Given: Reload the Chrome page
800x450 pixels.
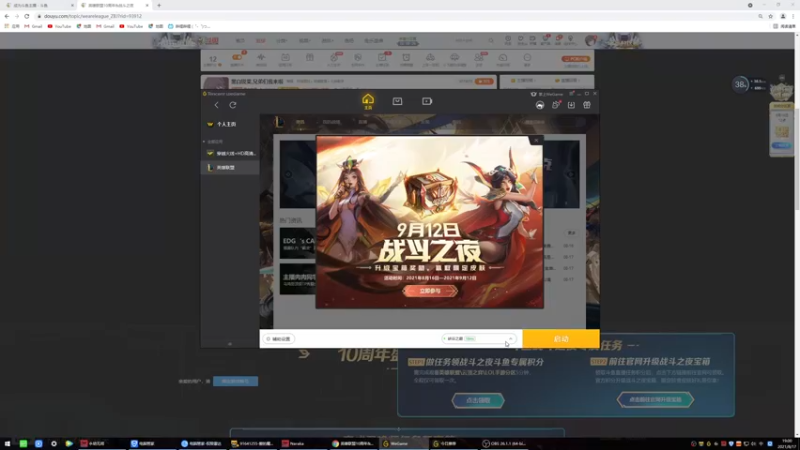Looking at the screenshot, I should (x=27, y=16).
